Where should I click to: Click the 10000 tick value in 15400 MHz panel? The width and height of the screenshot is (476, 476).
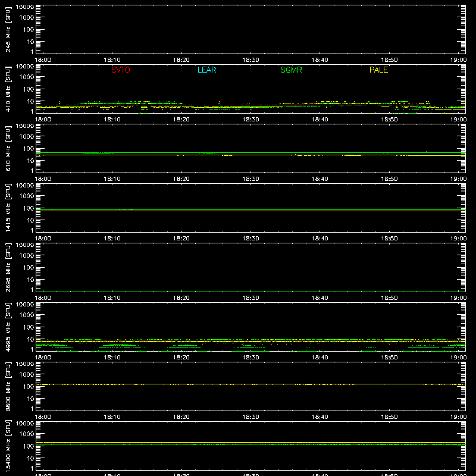(x=25, y=424)
